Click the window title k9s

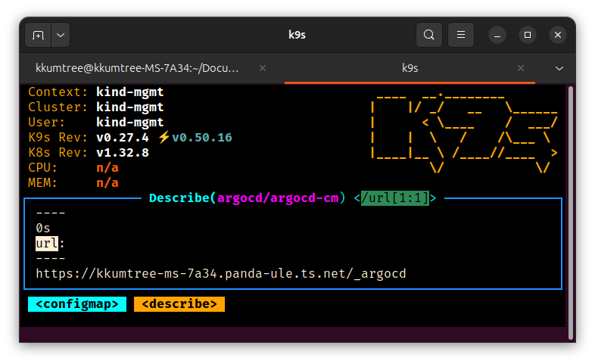(x=297, y=35)
